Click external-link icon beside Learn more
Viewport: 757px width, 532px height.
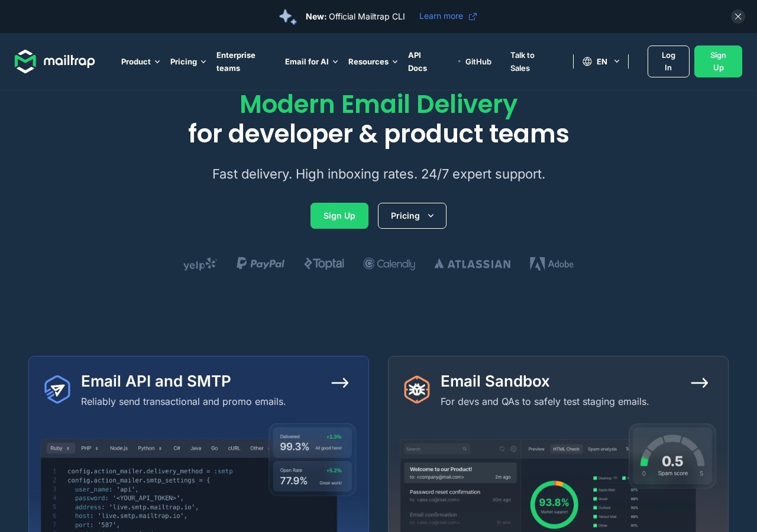pos(473,17)
